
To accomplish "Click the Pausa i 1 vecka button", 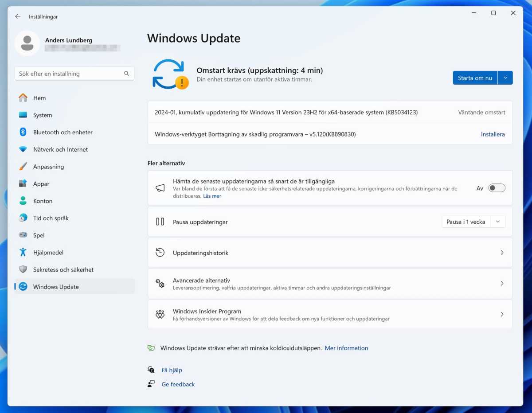I will (466, 222).
